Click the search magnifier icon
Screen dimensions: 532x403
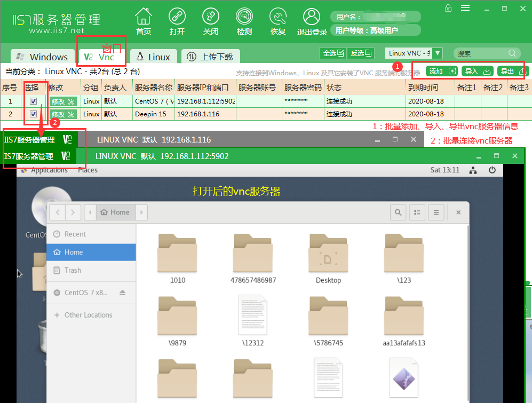(512, 53)
